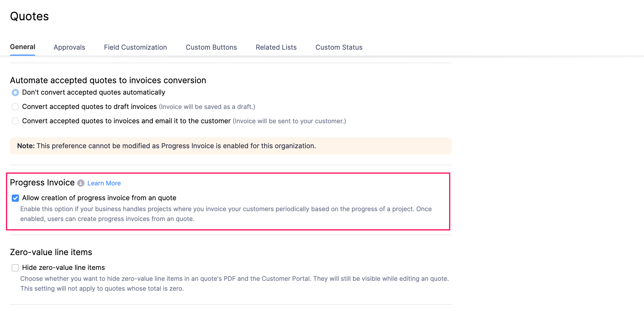This screenshot has width=644, height=312.
Task: Click the Progress Invoice note banner
Action: click(231, 146)
